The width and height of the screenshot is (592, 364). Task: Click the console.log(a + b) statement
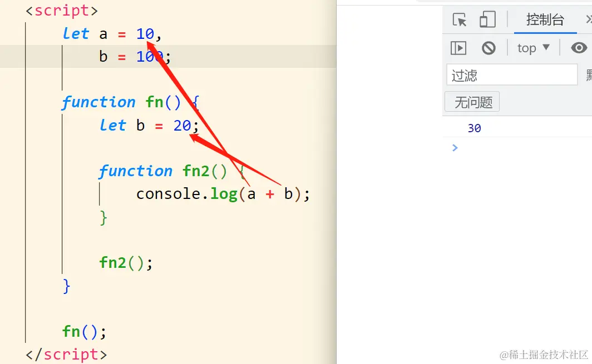223,194
